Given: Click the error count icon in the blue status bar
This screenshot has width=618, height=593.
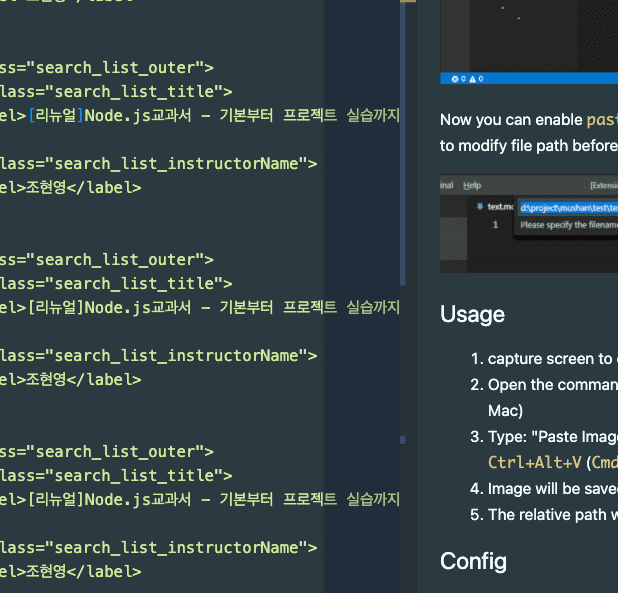Looking at the screenshot, I should [454, 78].
